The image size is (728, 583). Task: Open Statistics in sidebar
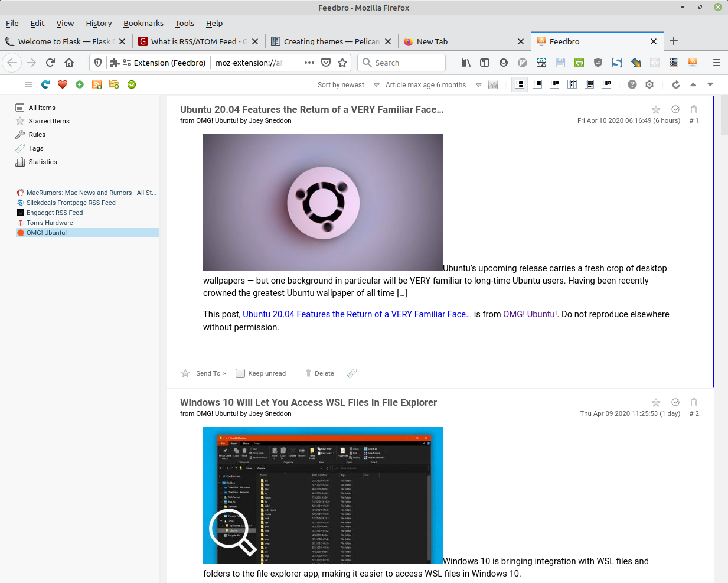coord(43,162)
